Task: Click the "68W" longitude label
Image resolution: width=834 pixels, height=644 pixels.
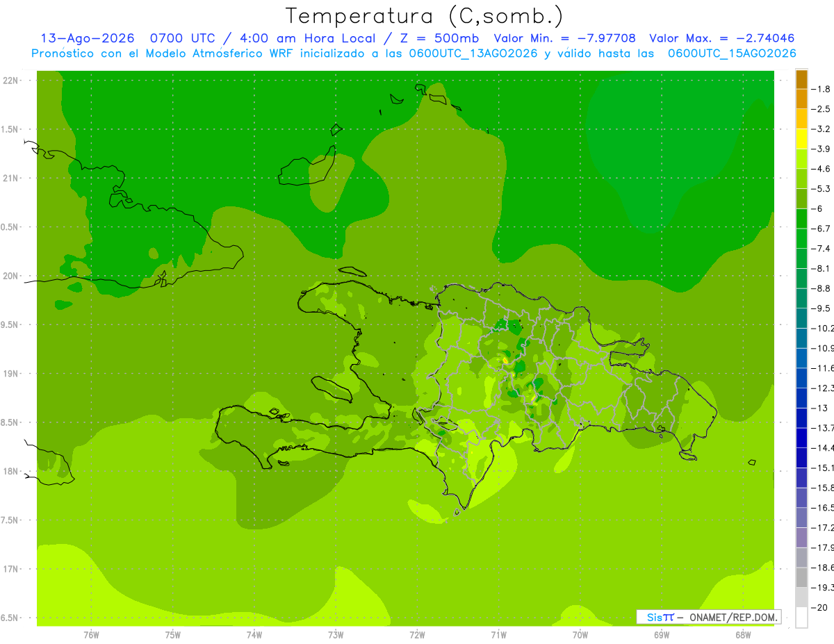Action: click(742, 635)
